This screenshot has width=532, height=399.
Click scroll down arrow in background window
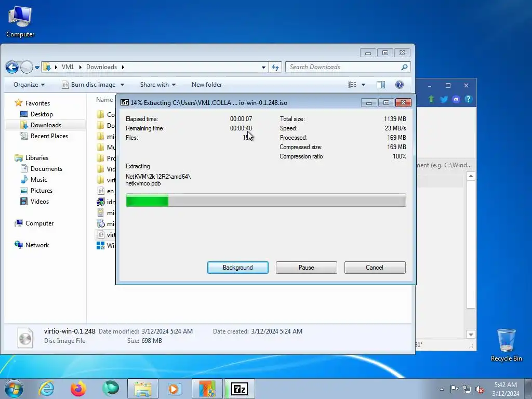point(471,335)
